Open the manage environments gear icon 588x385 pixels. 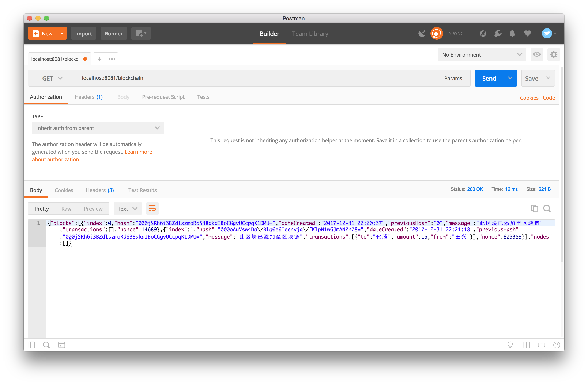point(554,54)
